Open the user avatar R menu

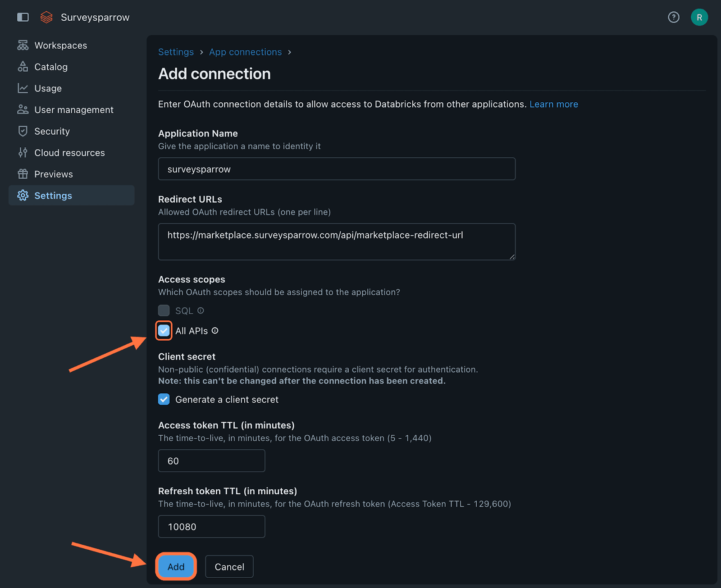click(x=699, y=17)
